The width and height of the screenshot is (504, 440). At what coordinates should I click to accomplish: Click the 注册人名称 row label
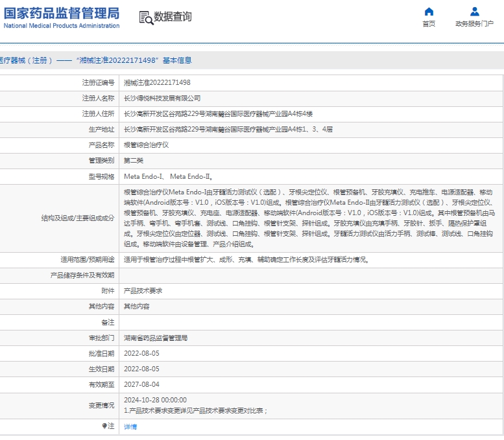point(98,98)
